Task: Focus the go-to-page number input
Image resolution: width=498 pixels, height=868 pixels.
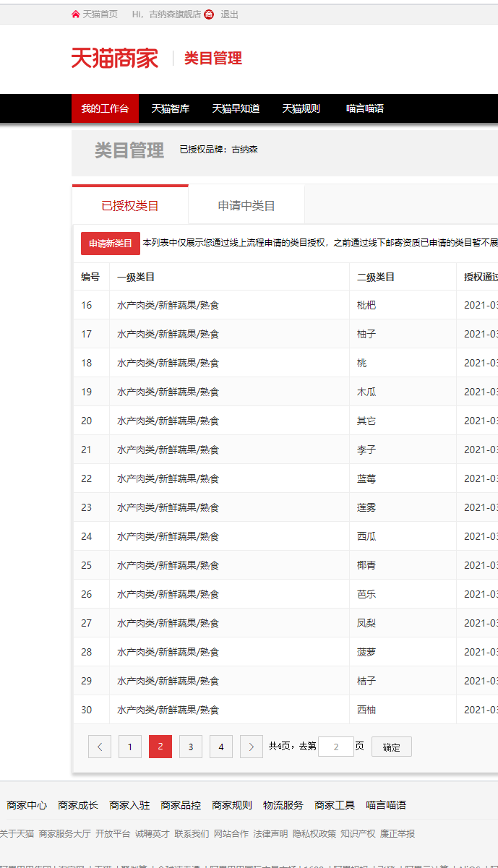Action: [336, 747]
